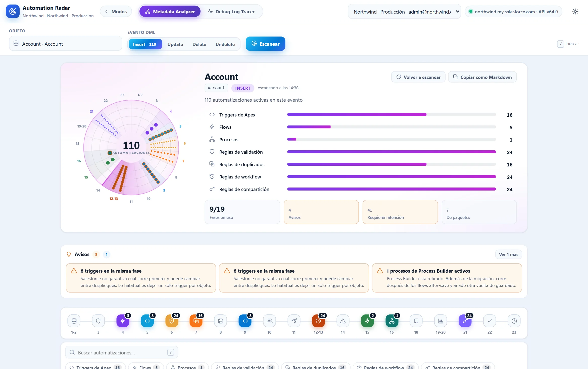The width and height of the screenshot is (588, 369).
Task: Select the Delete DML event
Action: tap(199, 44)
